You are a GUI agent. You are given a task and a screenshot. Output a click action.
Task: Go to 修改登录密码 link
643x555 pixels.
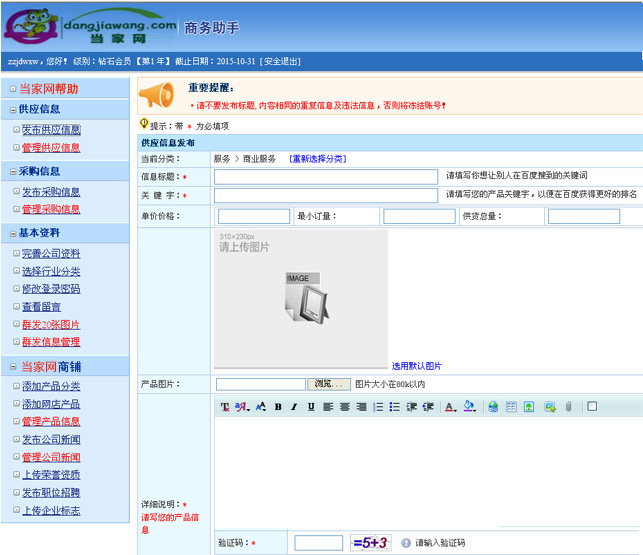(x=51, y=289)
